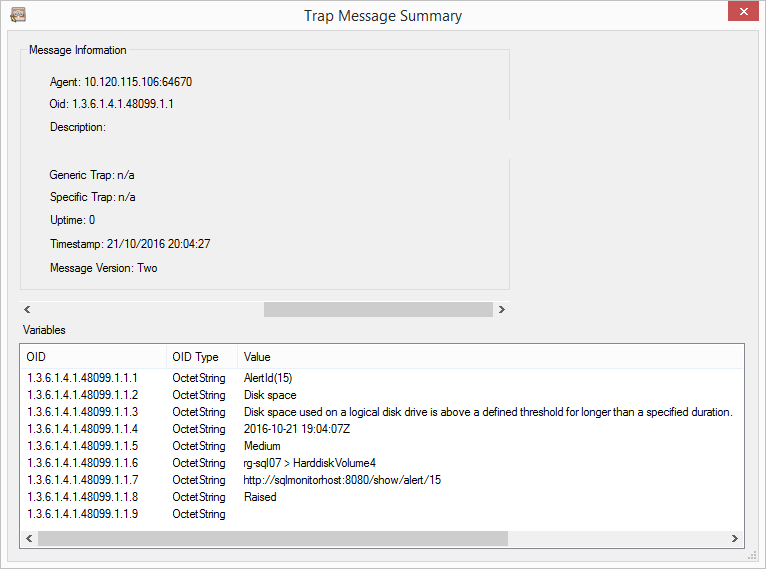Click the '2016-10-21 19:04:07Z' value
This screenshot has height=569, width=766.
pyautogui.click(x=297, y=429)
